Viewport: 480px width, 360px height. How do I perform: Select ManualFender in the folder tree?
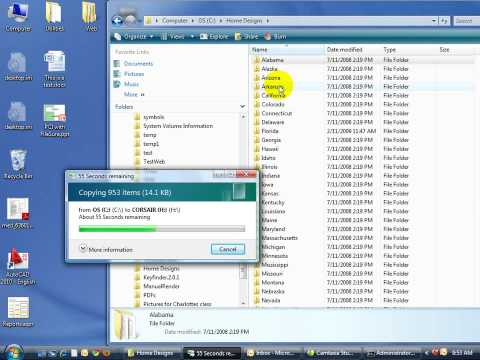pos(161,286)
